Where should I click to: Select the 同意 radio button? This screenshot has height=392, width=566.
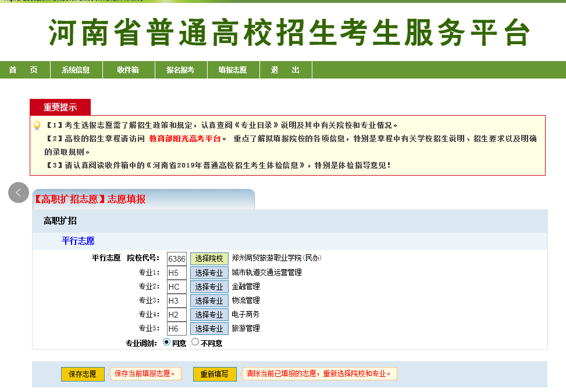point(167,342)
